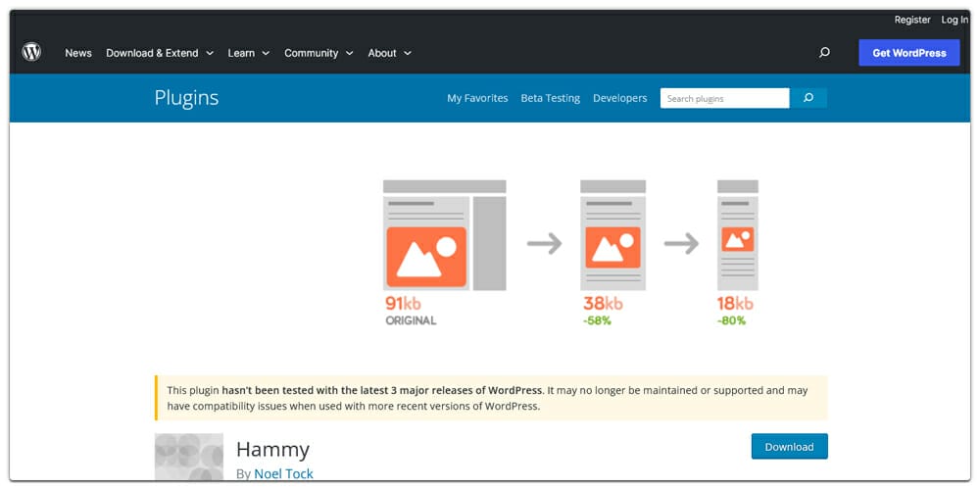The width and height of the screenshot is (980, 490).
Task: Click the 91kb ORIGINAL label
Action: [x=410, y=311]
